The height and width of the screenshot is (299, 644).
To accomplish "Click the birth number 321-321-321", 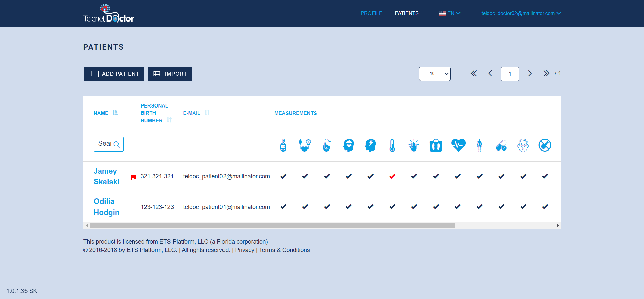I will (157, 176).
